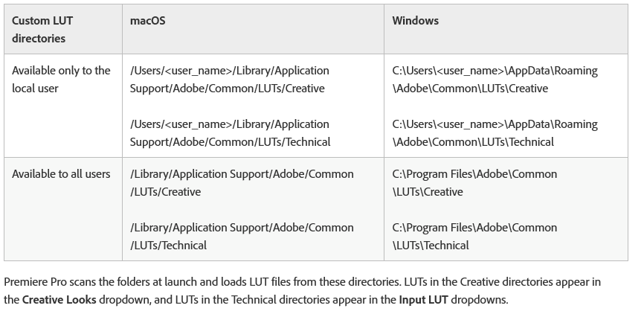Click the "Windows" column header
Image resolution: width=644 pixels, height=317 pixels.
coord(415,21)
